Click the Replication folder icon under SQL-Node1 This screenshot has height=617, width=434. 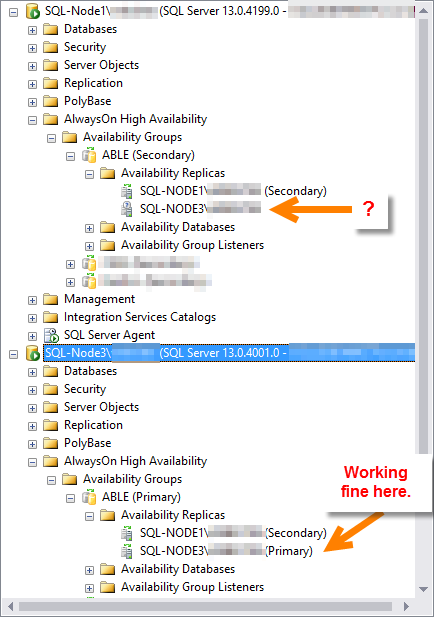click(50, 83)
